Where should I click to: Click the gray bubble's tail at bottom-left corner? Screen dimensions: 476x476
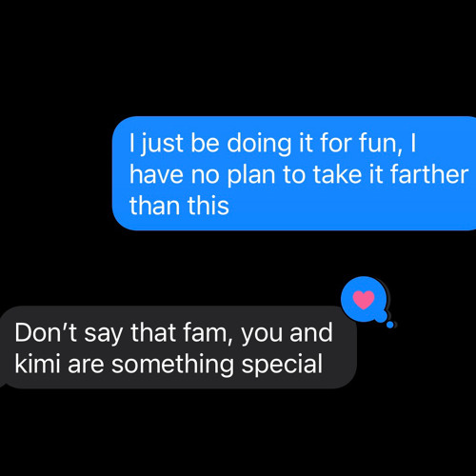coord(3,384)
